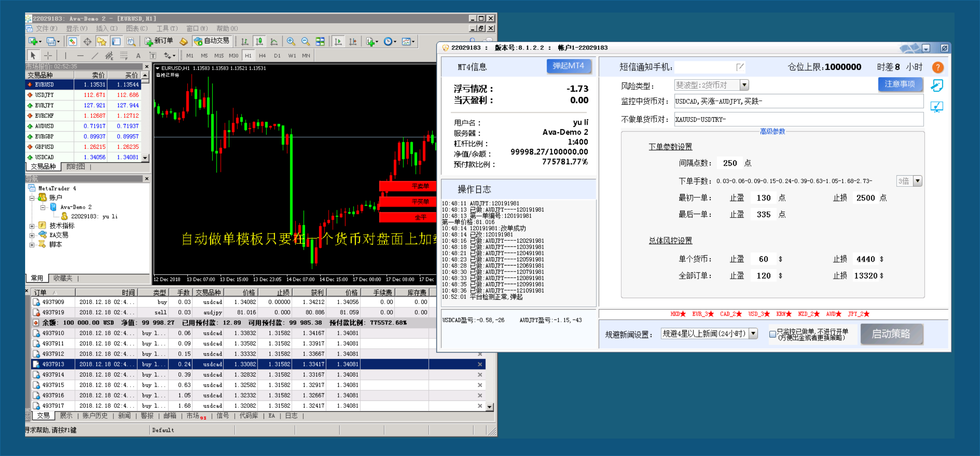Toggle the Market Watch window icon
This screenshot has height=456, width=980.
(73, 41)
